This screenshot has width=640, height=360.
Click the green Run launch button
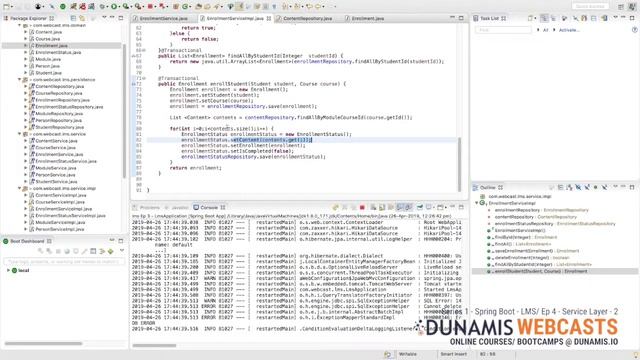(x=115, y=7)
